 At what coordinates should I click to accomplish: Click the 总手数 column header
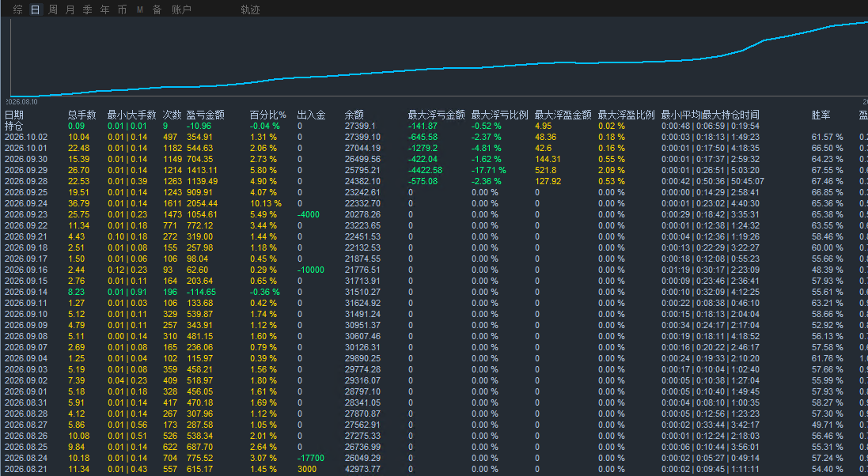pyautogui.click(x=82, y=115)
